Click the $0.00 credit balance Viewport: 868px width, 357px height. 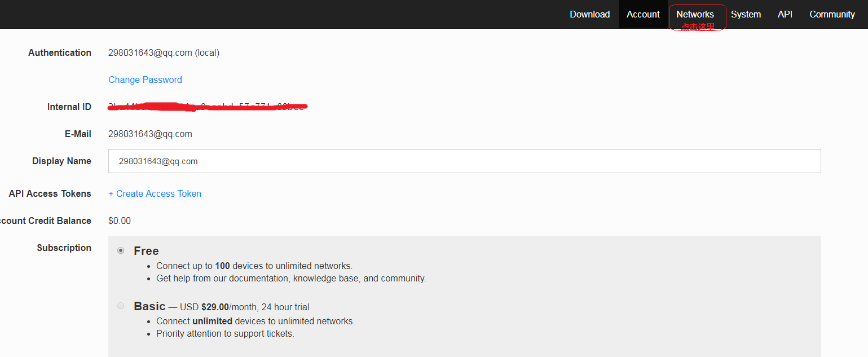(120, 221)
